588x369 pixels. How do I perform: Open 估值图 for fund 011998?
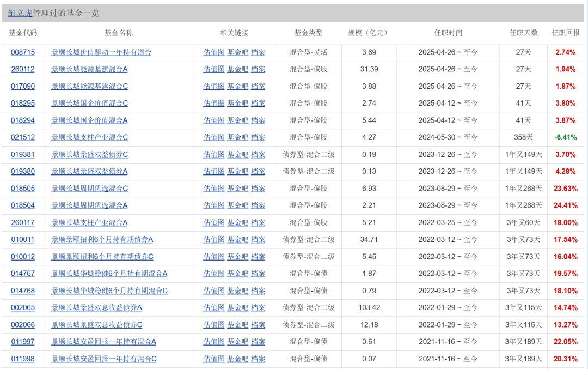(214, 359)
